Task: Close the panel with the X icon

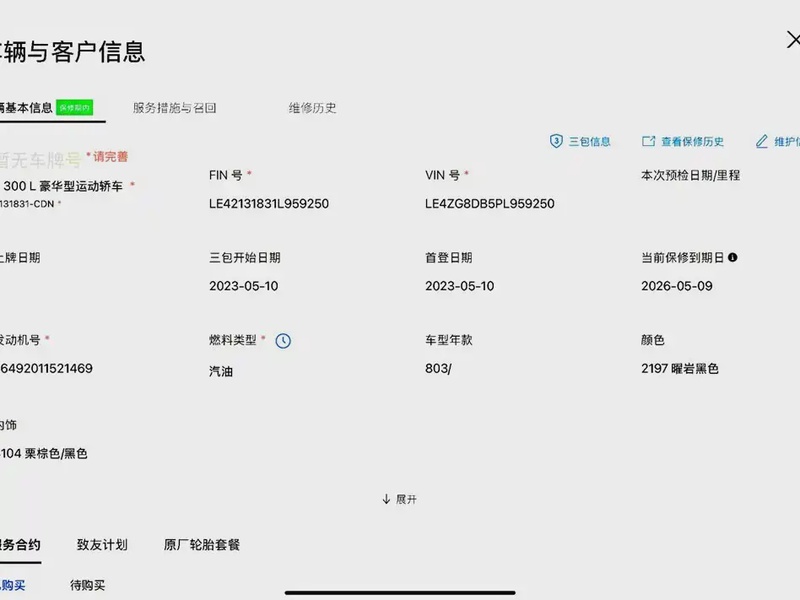Action: coord(793,40)
